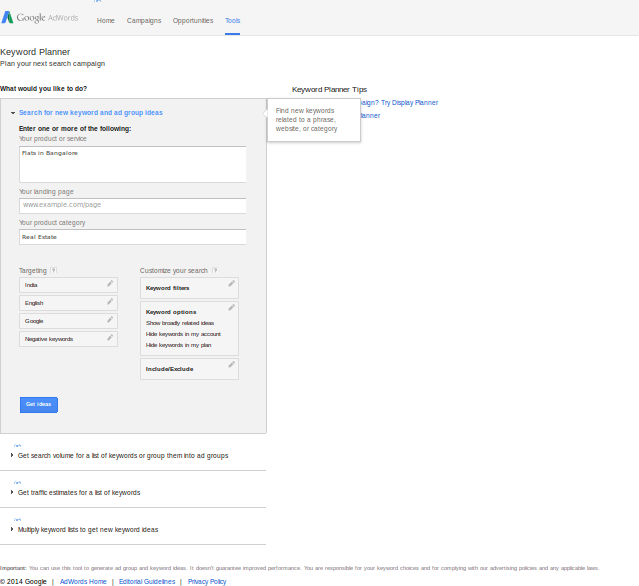The width and height of the screenshot is (639, 586).
Task: Collapse Search for new keyword ideas section
Action: click(x=90, y=112)
